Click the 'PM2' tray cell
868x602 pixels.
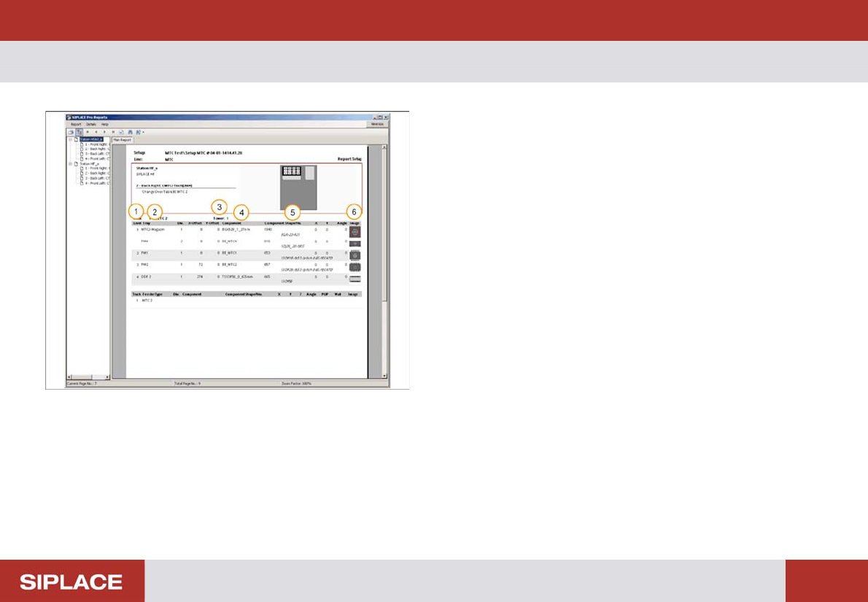(x=145, y=265)
